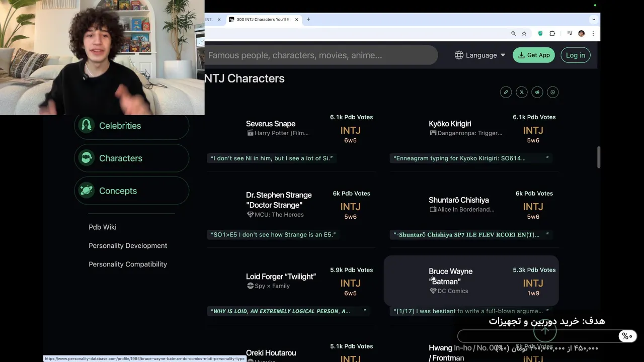Share page on Reddit
644x362 pixels.
pyautogui.click(x=537, y=92)
